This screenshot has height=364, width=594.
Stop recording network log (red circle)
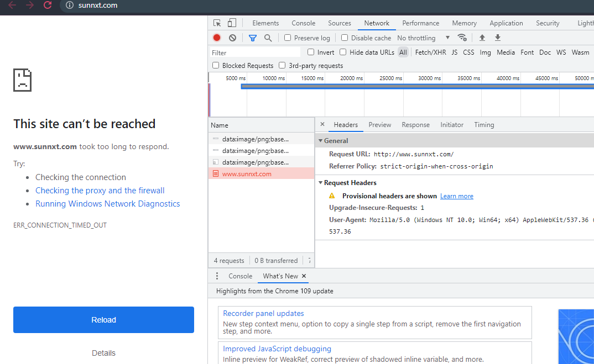[x=217, y=38]
